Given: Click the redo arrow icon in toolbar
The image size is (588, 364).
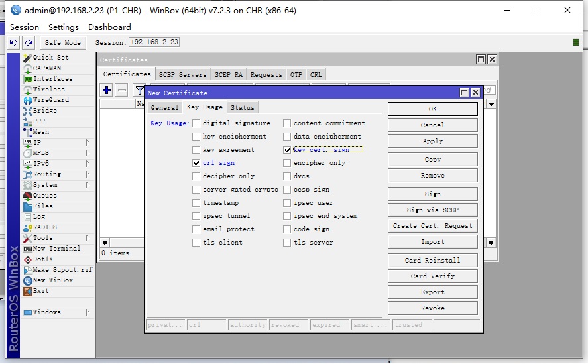Looking at the screenshot, I should click(x=29, y=42).
